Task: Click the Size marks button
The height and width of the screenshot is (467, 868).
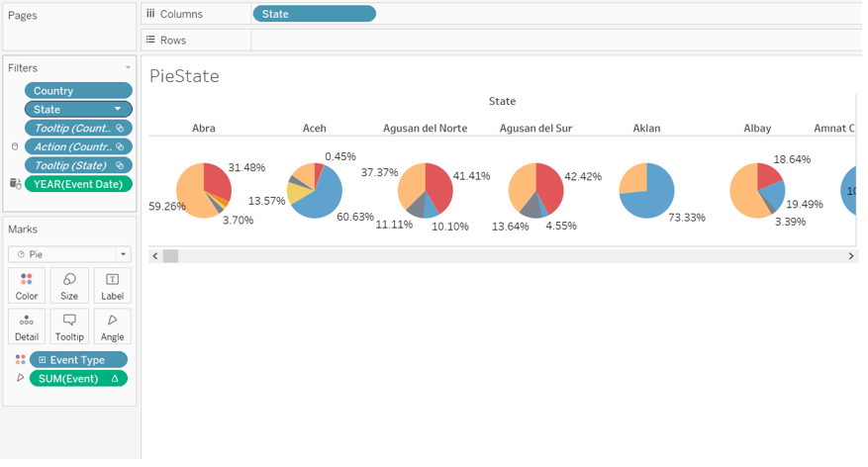Action: click(x=69, y=286)
